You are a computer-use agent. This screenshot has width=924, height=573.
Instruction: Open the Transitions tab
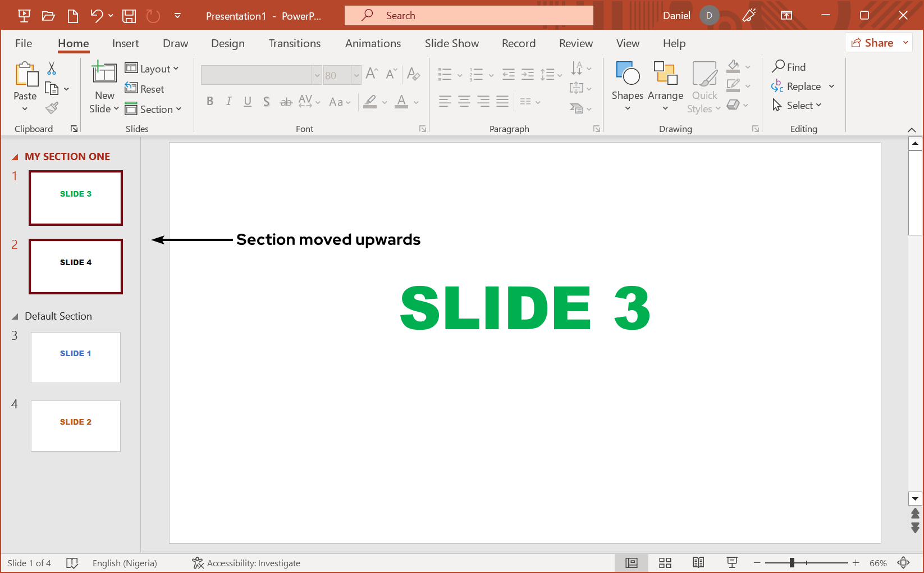pos(294,43)
